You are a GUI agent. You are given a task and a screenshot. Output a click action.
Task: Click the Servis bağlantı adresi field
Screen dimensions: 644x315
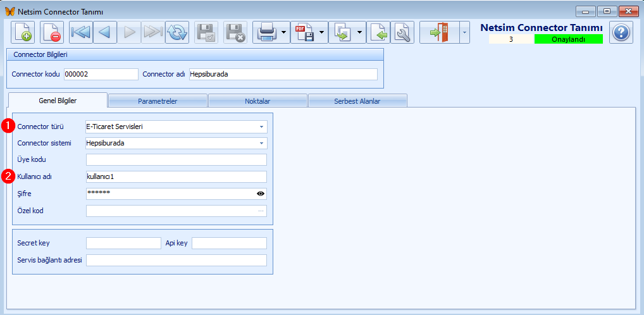[x=176, y=261]
